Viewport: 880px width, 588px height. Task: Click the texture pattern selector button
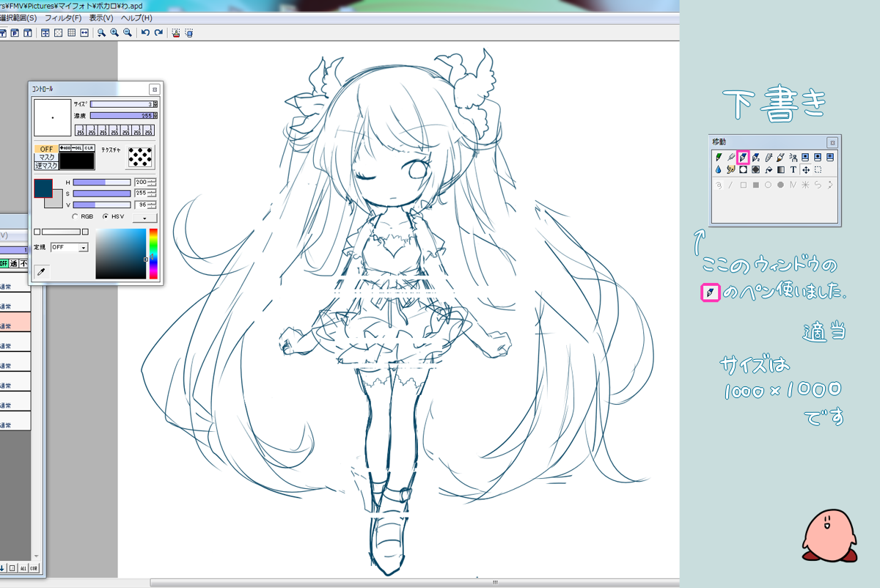pyautogui.click(x=139, y=157)
